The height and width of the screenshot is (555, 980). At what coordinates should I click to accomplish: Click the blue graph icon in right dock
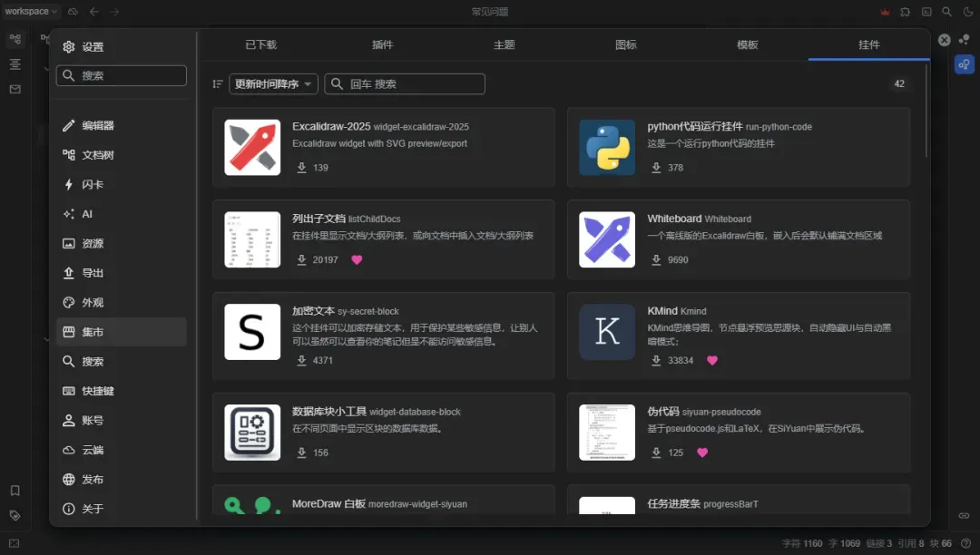point(965,64)
